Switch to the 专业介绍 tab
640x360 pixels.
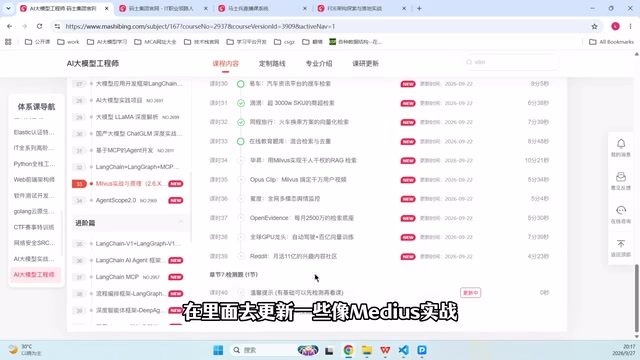pyautogui.click(x=319, y=64)
